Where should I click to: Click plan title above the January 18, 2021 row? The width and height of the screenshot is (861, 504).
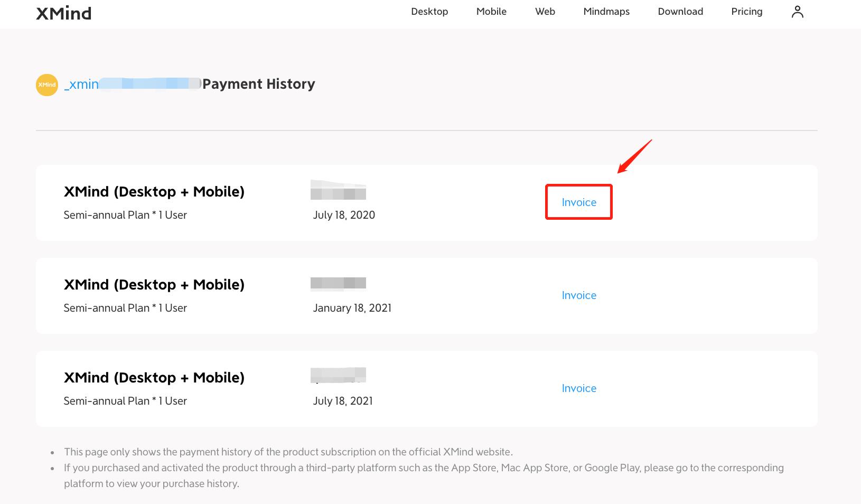coord(154,285)
